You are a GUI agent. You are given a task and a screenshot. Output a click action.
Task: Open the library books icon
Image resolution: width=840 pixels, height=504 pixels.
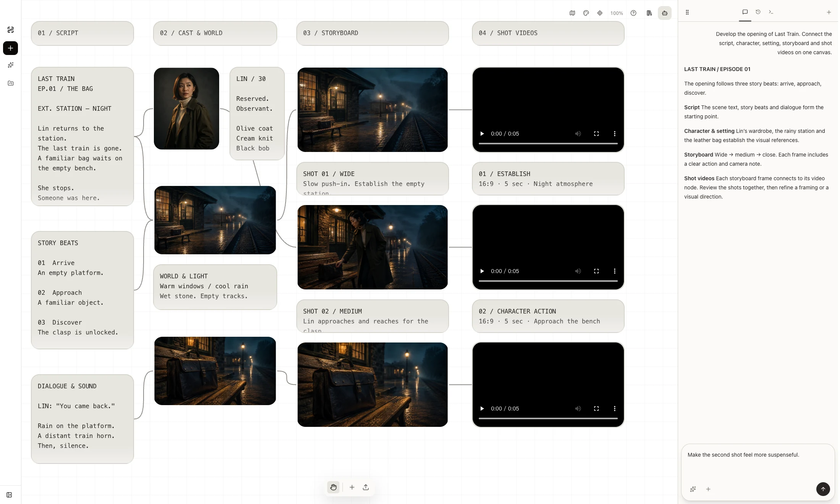649,13
